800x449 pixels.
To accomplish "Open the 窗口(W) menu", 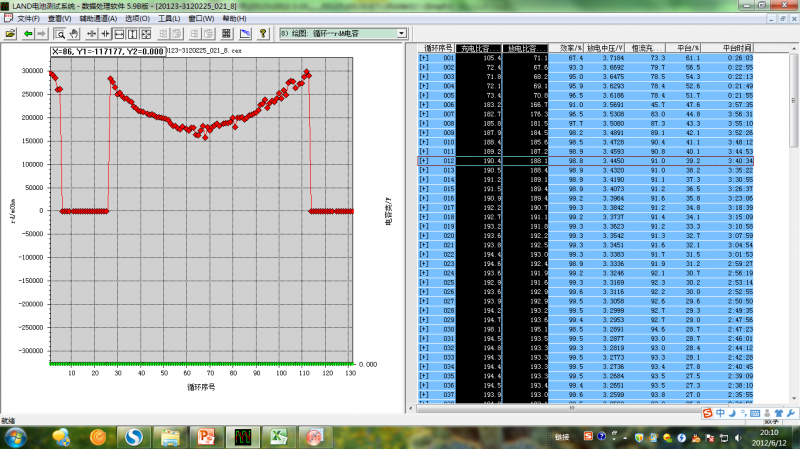I will tap(201, 18).
